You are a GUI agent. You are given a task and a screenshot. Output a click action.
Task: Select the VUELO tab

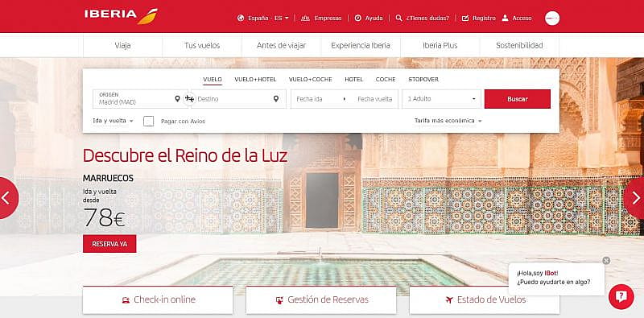(213, 80)
